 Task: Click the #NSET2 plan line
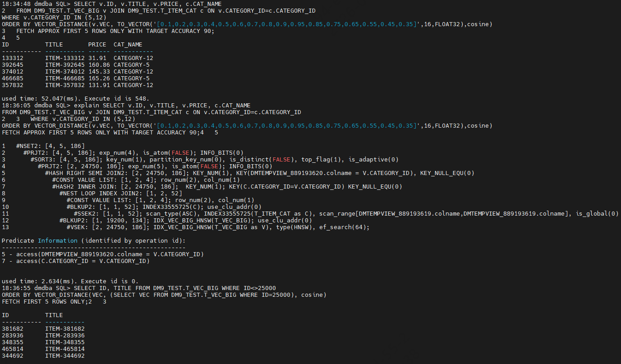pyautogui.click(x=51, y=146)
